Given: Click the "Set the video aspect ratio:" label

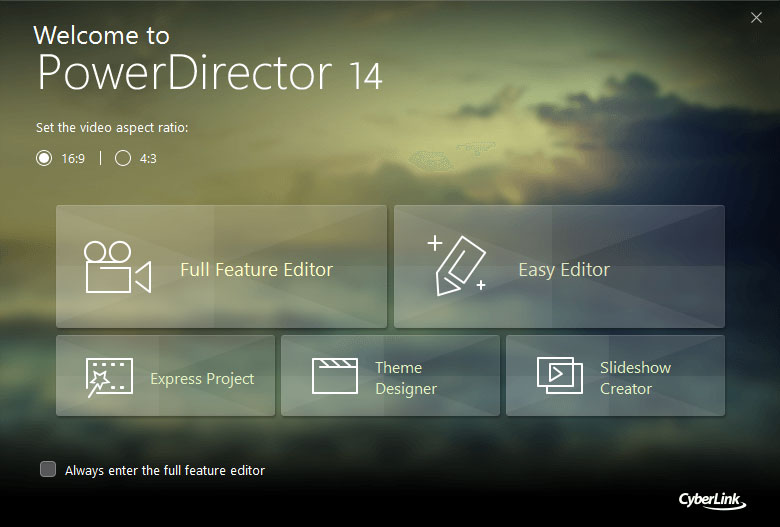Looking at the screenshot, I should click(x=112, y=128).
